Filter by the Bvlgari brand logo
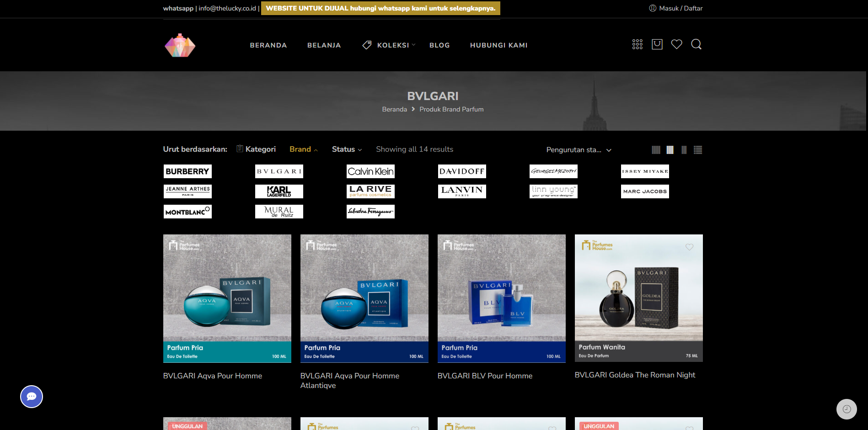Screen dimensions: 868x430 (279, 171)
